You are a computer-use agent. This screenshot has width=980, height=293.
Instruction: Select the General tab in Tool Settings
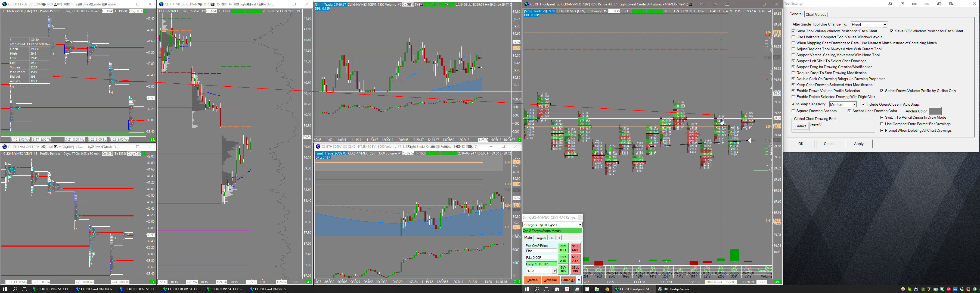click(795, 14)
